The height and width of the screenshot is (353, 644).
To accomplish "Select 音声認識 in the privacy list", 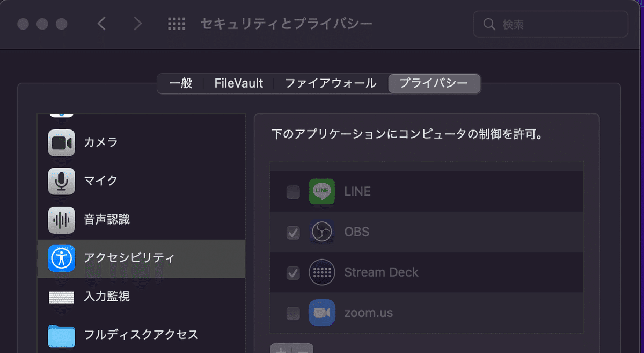I will tap(141, 220).
